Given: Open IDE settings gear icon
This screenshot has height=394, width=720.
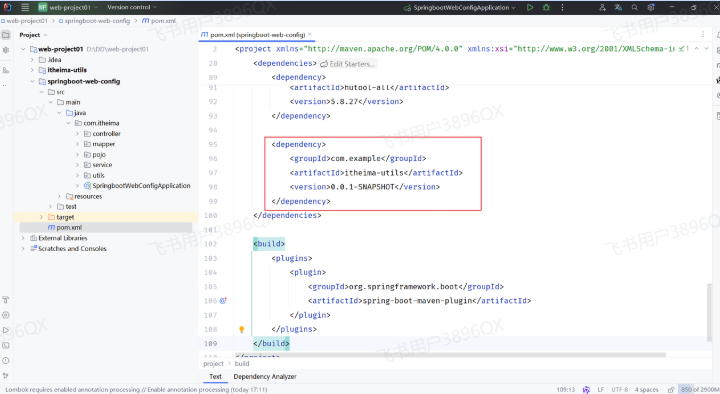Looking at the screenshot, I should tap(651, 7).
